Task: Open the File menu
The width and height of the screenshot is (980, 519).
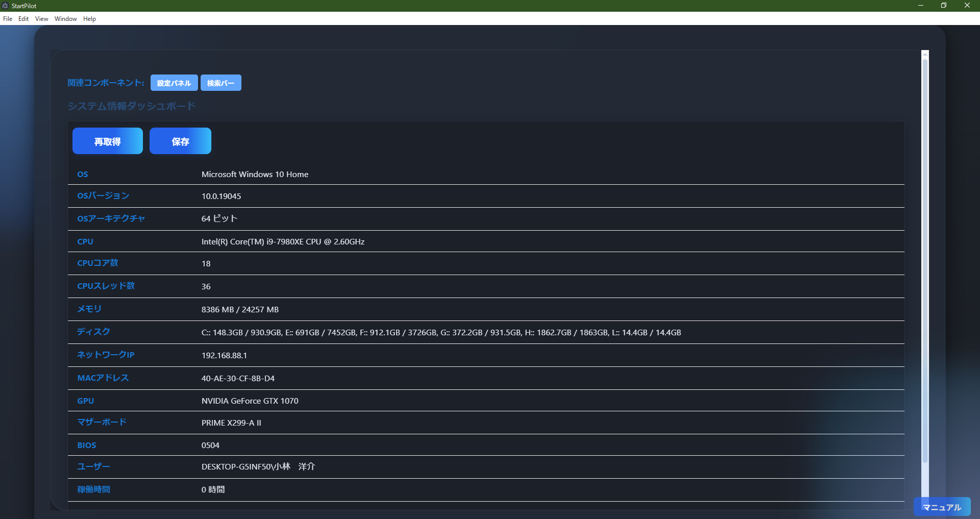Action: point(8,18)
